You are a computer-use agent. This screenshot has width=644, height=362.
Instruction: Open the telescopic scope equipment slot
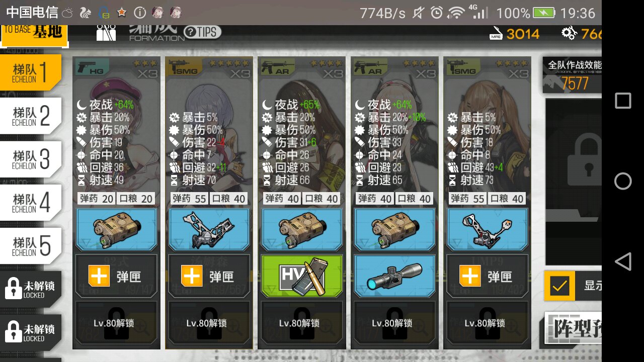pos(394,276)
